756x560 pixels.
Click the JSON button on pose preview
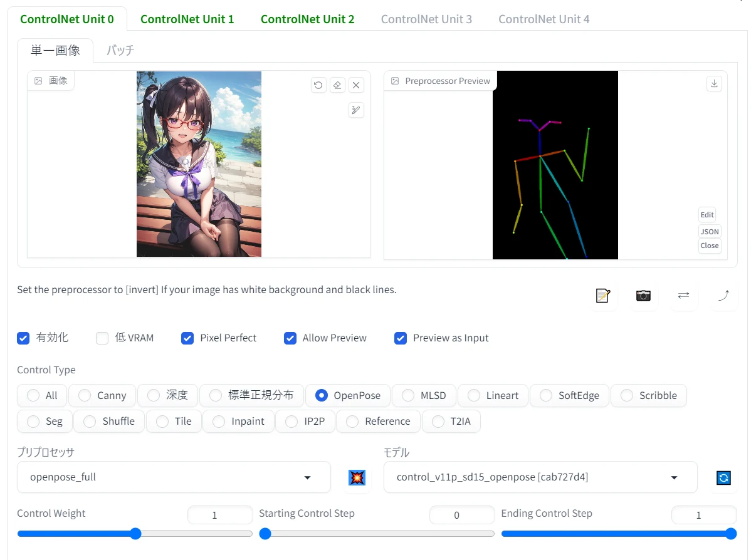[710, 231]
